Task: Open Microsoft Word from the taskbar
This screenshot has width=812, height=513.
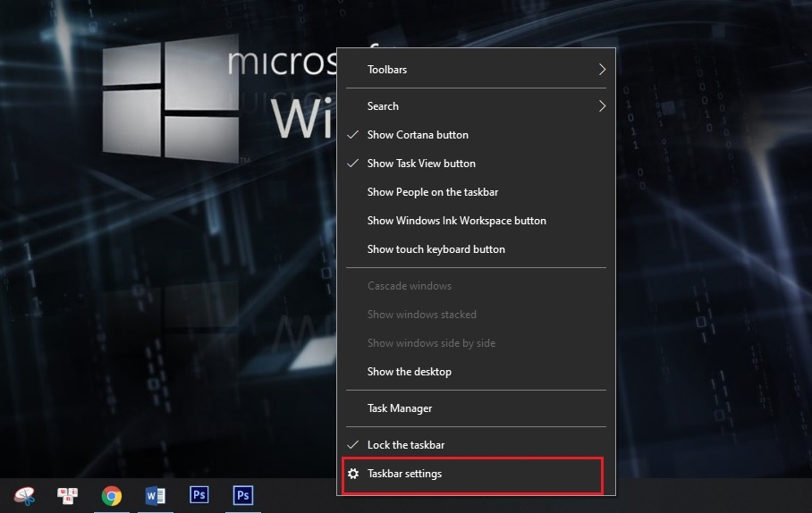Action: click(155, 495)
